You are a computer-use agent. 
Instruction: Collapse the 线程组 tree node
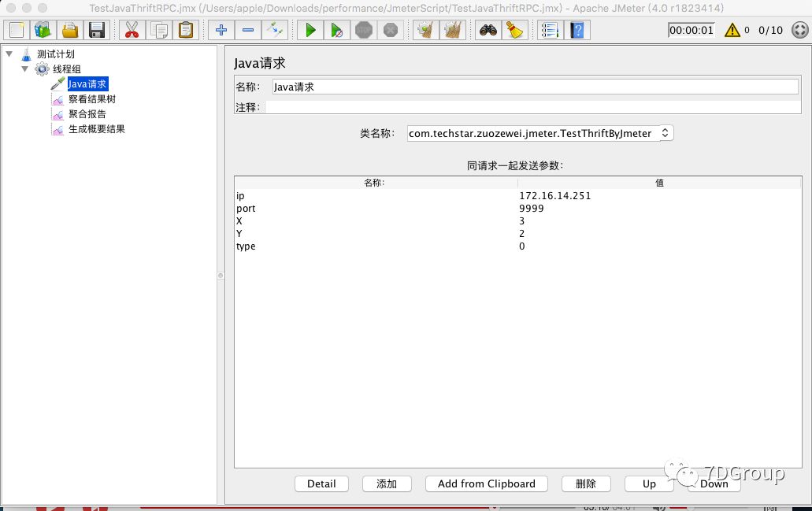coord(24,69)
